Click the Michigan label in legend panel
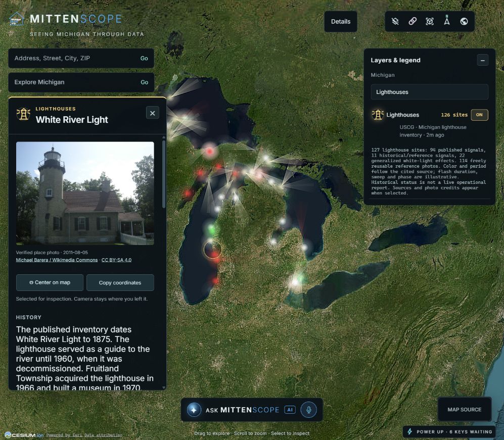Image resolution: width=504 pixels, height=440 pixels. point(383,75)
